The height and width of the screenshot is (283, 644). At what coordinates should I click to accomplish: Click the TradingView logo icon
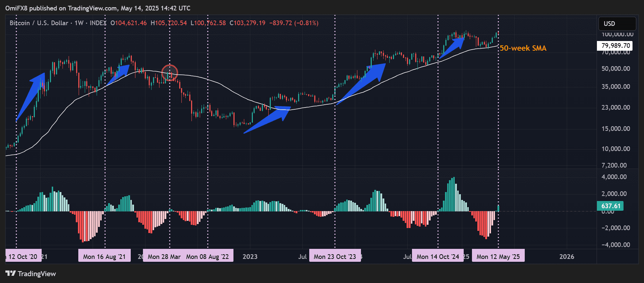[x=11, y=274]
